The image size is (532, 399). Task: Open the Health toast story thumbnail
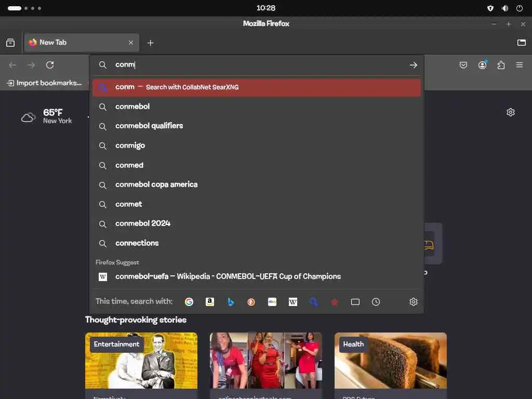pos(391,361)
